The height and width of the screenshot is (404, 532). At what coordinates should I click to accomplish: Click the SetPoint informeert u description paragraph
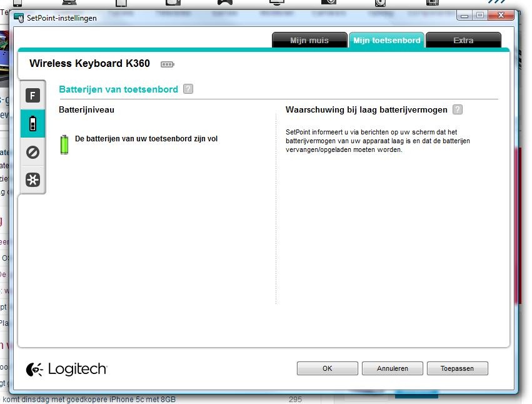[378, 141]
